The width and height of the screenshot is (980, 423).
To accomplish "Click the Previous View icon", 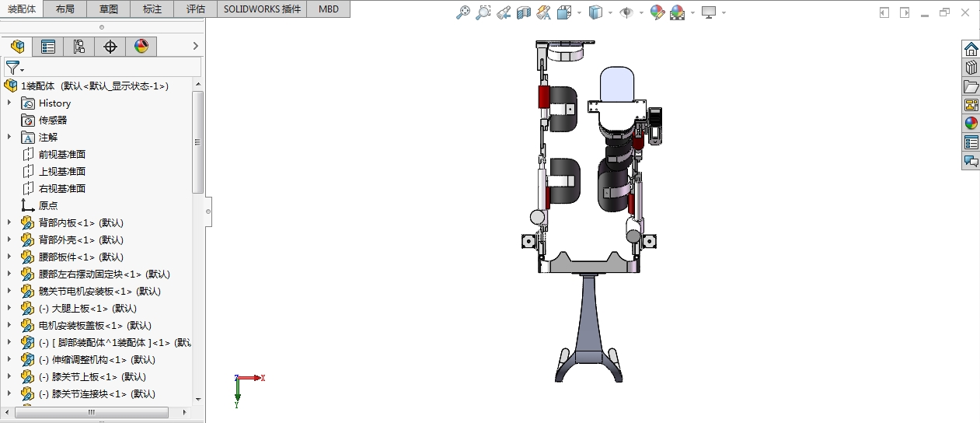I will 504,12.
